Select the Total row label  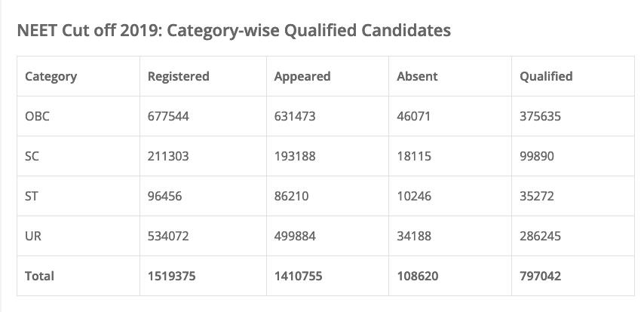(39, 276)
